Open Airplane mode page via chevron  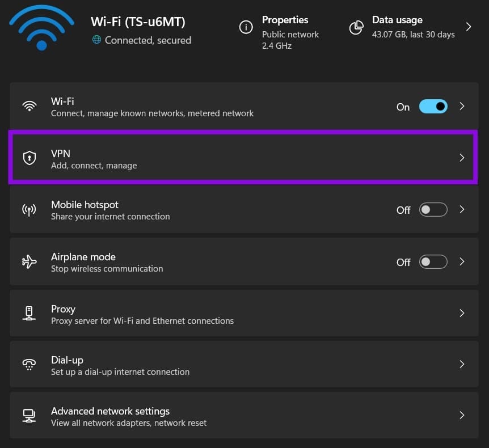[x=462, y=261]
